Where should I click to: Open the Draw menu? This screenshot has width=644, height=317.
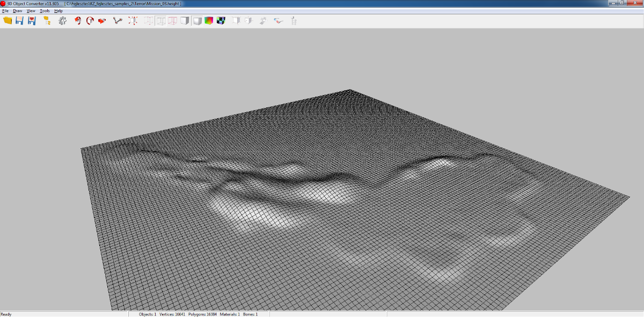point(18,11)
